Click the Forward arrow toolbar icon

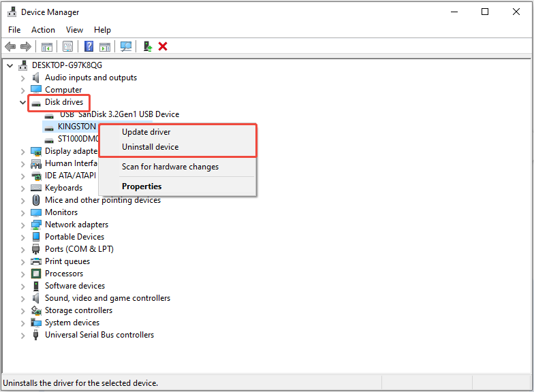(26, 46)
